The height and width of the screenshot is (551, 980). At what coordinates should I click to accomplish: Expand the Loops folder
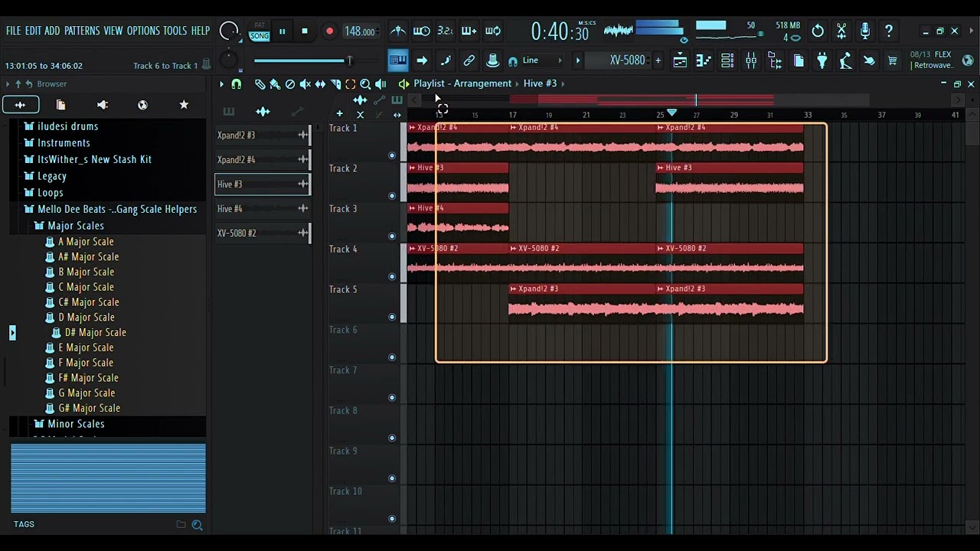50,193
